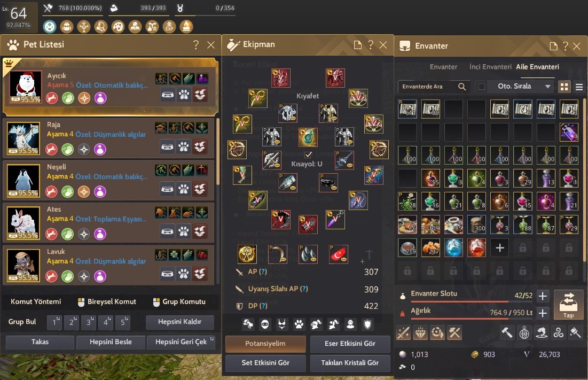588x380 pixels.
Task: Click Ayıcık pet's paw icon
Action: 184,95
